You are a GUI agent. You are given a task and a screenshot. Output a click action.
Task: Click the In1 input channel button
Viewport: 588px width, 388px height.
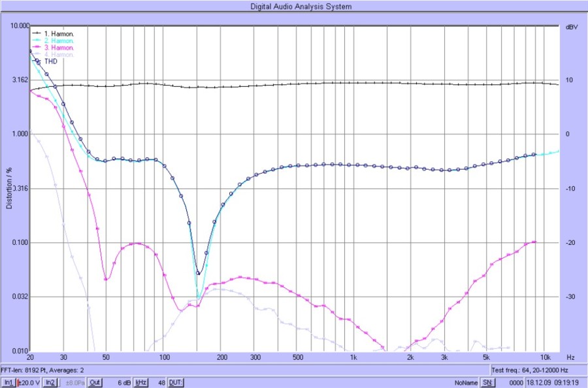tap(8, 382)
